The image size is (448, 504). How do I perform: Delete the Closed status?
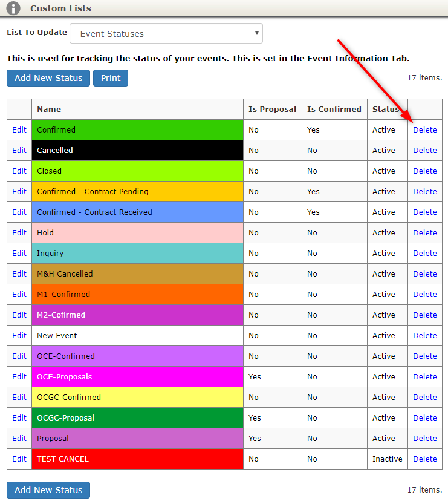(425, 171)
